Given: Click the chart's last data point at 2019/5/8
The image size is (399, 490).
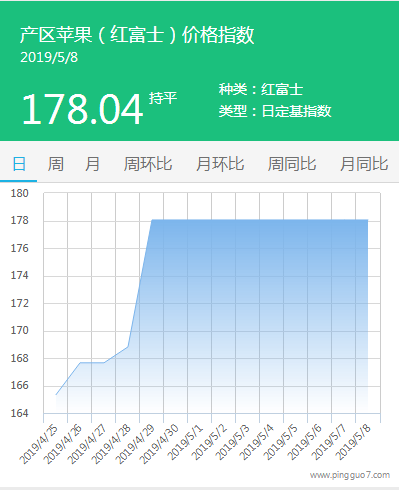Looking at the screenshot, I should tap(368, 220).
